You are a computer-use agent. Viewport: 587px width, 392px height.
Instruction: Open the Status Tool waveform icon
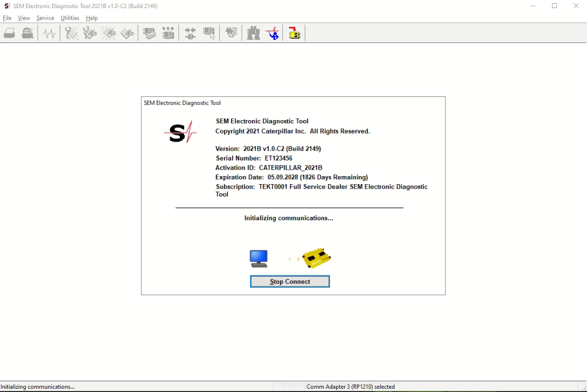point(50,33)
